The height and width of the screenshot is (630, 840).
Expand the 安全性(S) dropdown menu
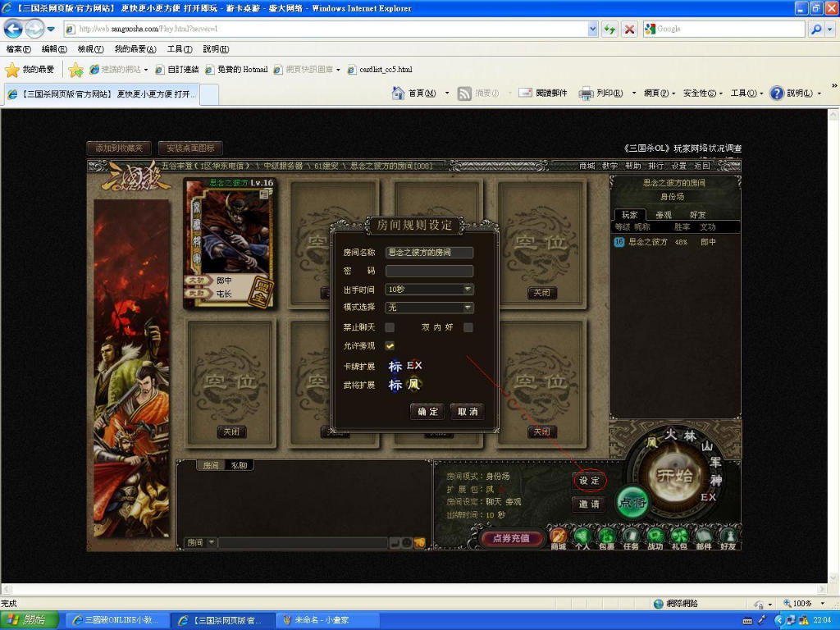point(702,94)
